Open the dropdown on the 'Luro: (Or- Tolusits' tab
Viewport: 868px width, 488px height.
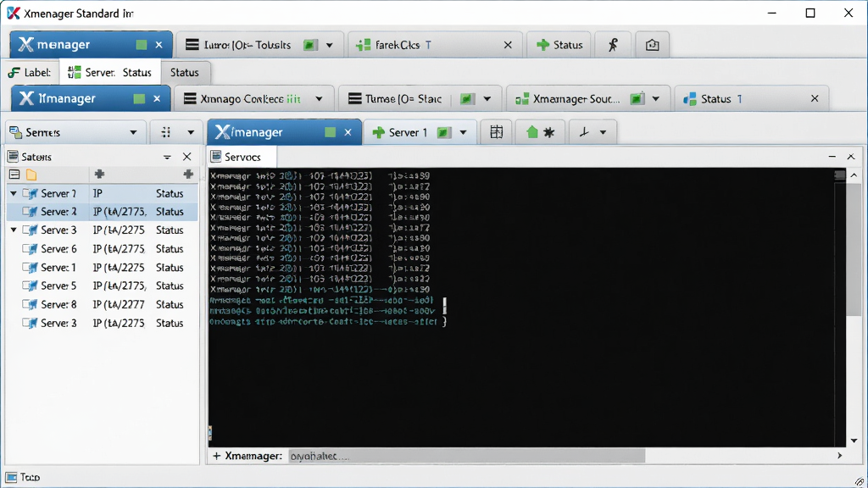click(330, 46)
